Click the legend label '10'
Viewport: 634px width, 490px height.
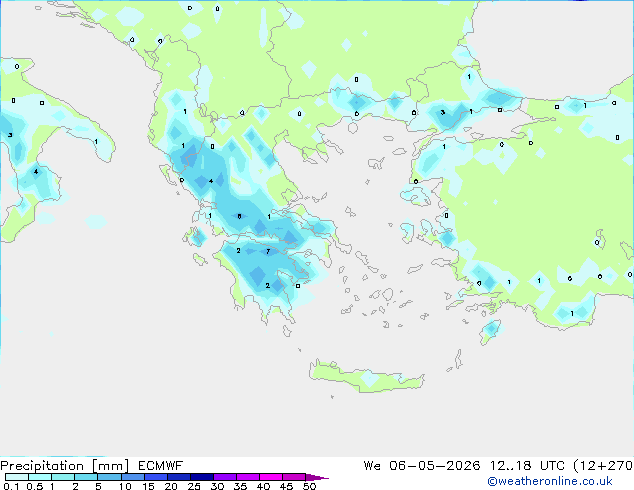[x=125, y=486]
